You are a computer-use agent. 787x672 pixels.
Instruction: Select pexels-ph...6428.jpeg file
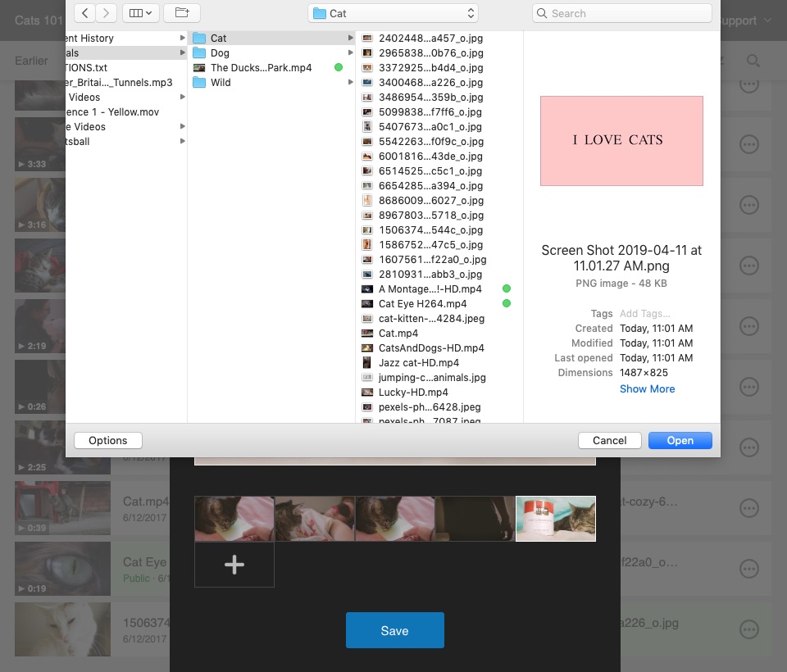(x=439, y=407)
